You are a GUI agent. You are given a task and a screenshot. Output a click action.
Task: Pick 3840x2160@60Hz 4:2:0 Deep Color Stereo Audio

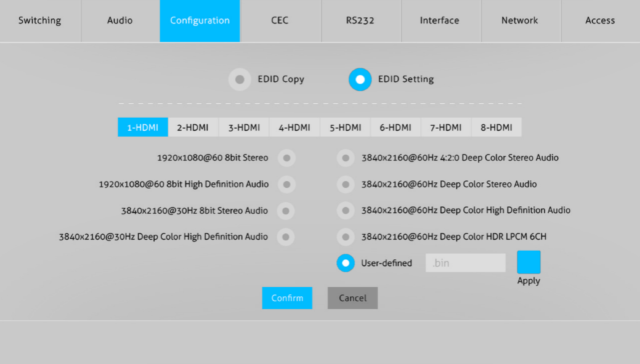click(x=346, y=158)
